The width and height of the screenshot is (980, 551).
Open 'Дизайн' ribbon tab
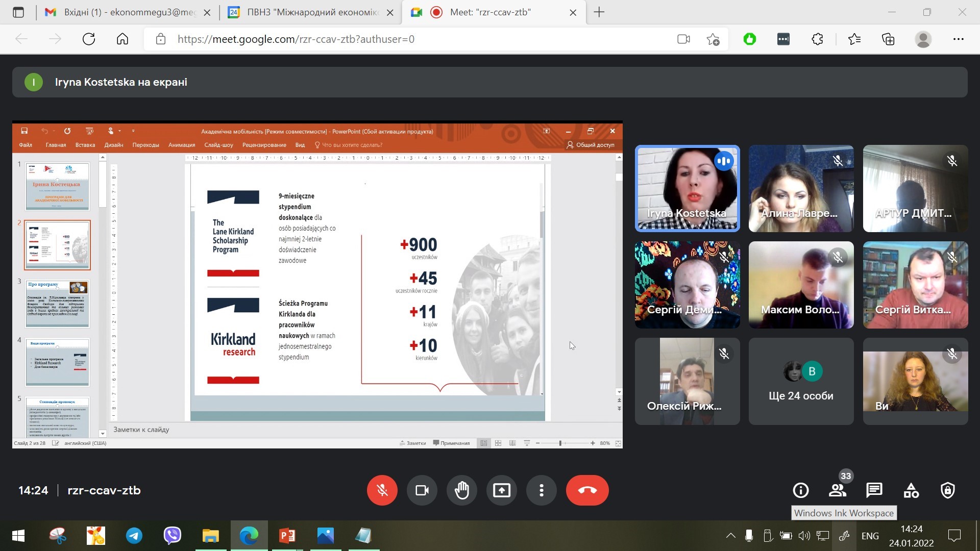point(114,145)
